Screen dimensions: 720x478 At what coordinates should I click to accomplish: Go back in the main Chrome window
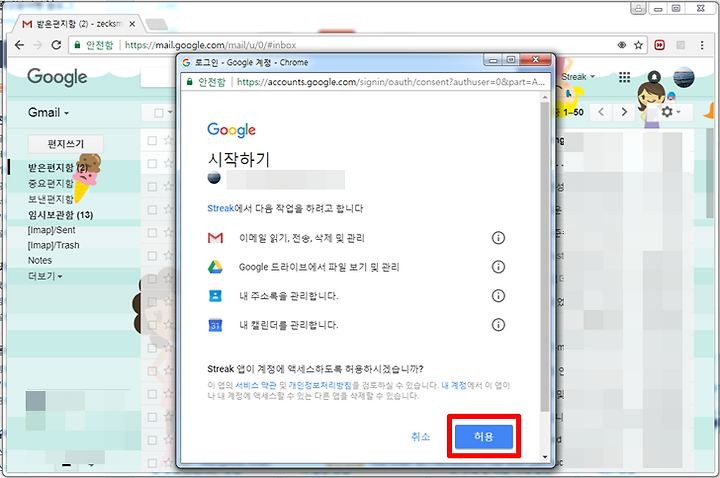tap(19, 45)
